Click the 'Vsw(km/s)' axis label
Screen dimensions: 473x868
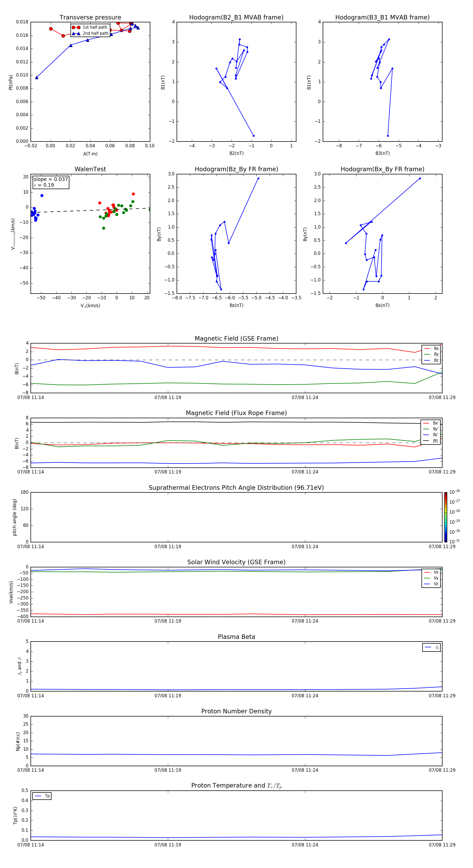(x=11, y=592)
